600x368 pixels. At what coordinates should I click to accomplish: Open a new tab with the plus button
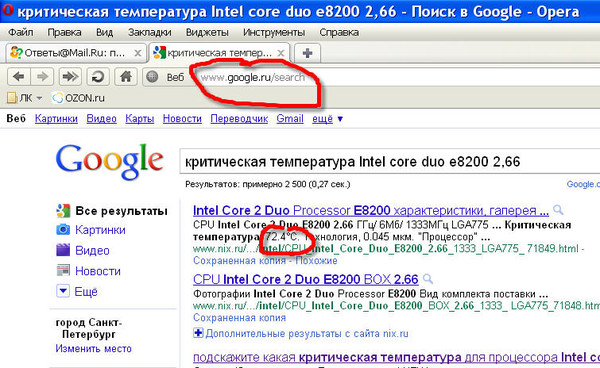307,53
